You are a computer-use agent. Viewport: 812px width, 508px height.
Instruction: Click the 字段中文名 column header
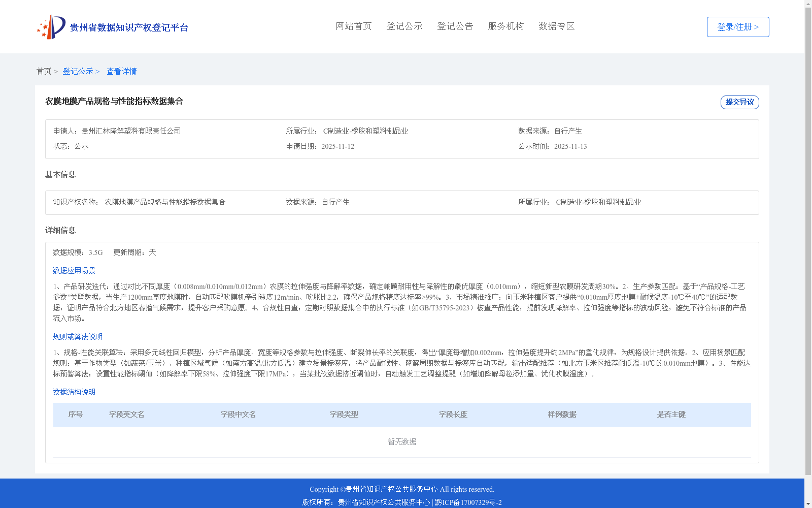click(x=239, y=415)
